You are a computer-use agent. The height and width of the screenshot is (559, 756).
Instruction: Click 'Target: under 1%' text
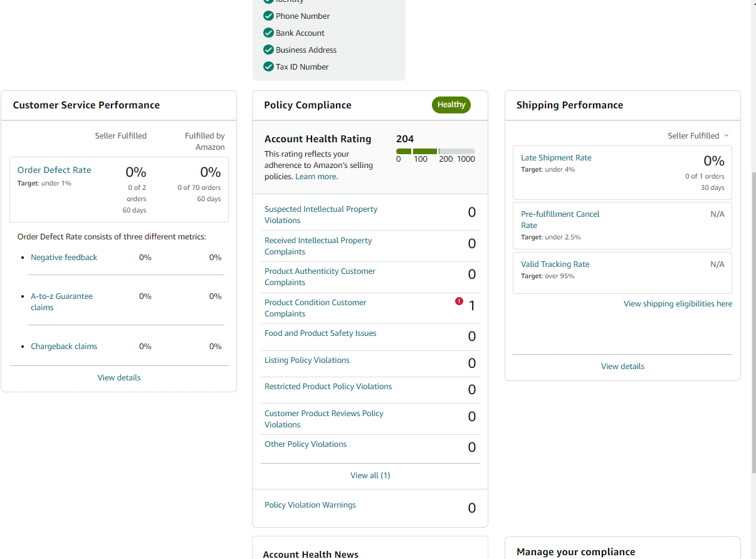point(45,183)
